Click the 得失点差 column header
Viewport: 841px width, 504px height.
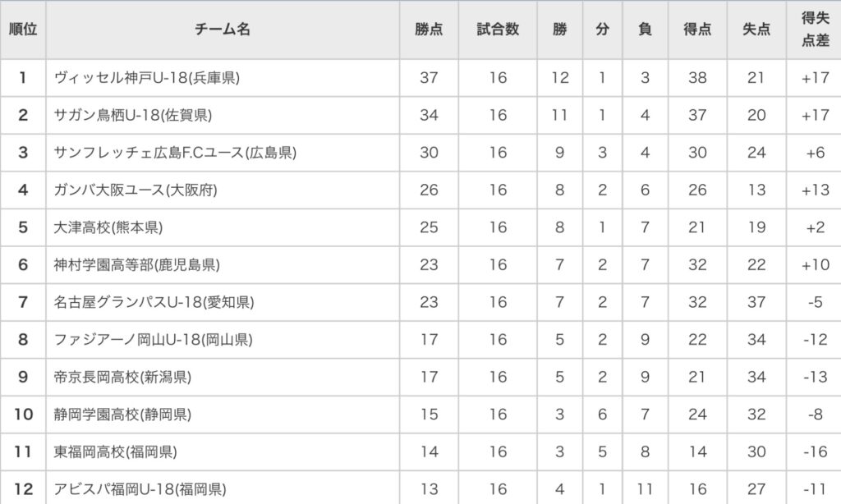tap(815, 29)
